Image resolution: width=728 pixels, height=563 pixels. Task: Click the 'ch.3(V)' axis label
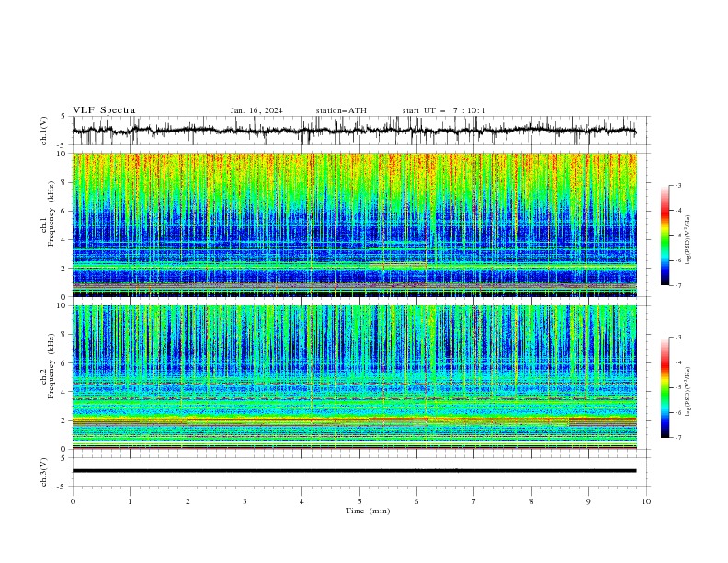pyautogui.click(x=44, y=472)
